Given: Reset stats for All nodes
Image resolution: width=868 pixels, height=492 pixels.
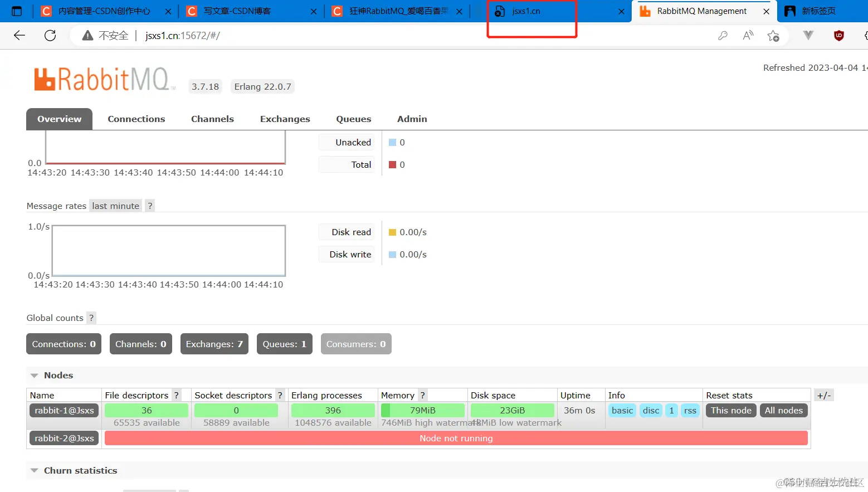Looking at the screenshot, I should click(783, 411).
